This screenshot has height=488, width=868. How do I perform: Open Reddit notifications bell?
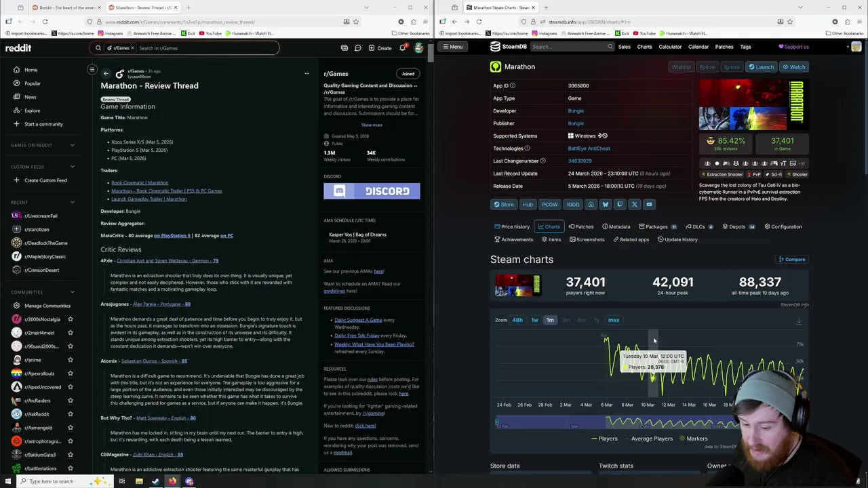tap(402, 48)
